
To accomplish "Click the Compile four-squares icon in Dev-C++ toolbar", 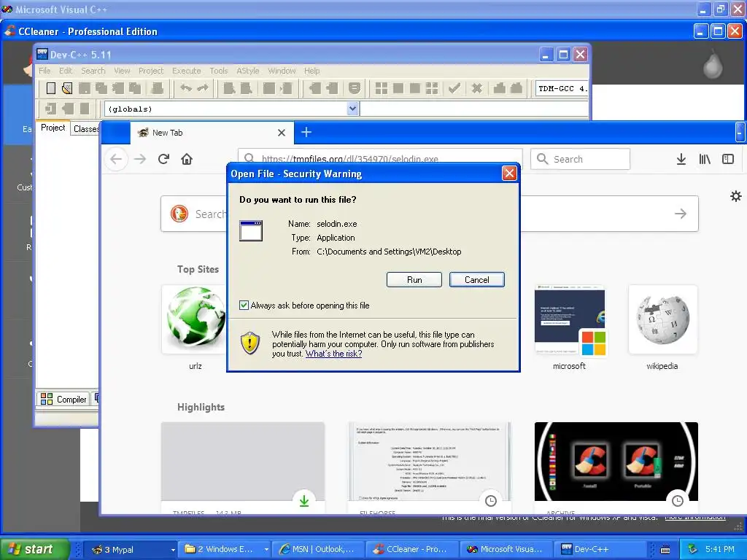I will (381, 88).
